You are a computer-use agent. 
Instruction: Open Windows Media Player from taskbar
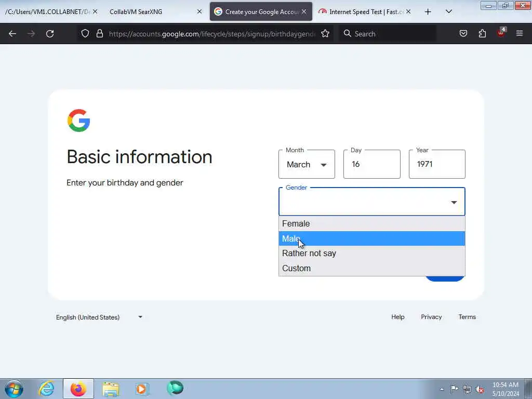tap(142, 389)
